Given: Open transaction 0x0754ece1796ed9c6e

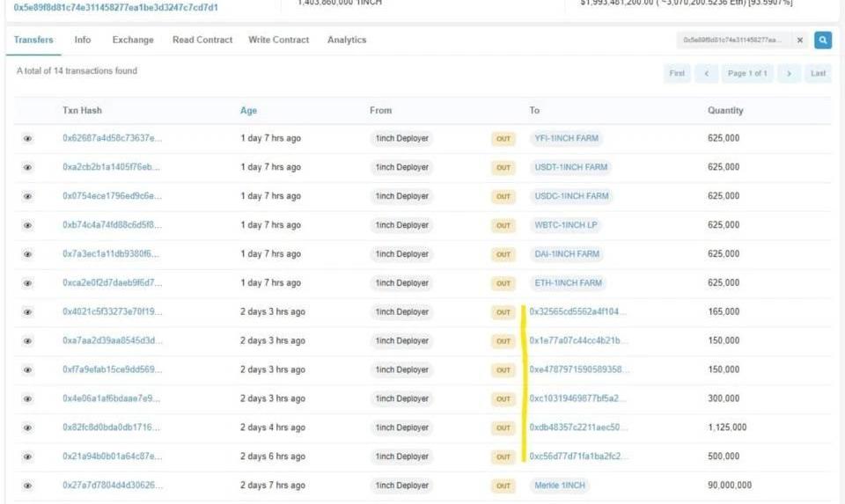Looking at the screenshot, I should pyautogui.click(x=112, y=196).
